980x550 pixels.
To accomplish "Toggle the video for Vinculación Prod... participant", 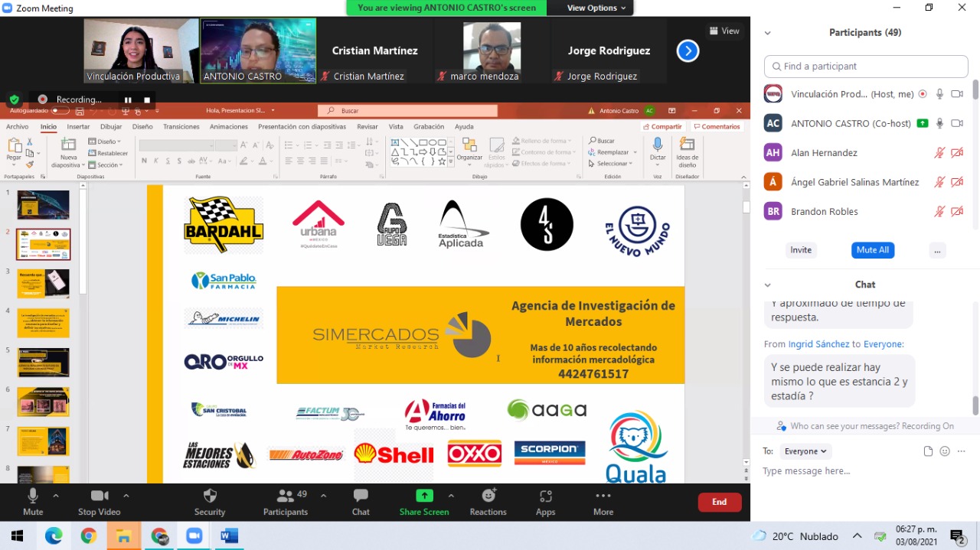I will [x=957, y=94].
